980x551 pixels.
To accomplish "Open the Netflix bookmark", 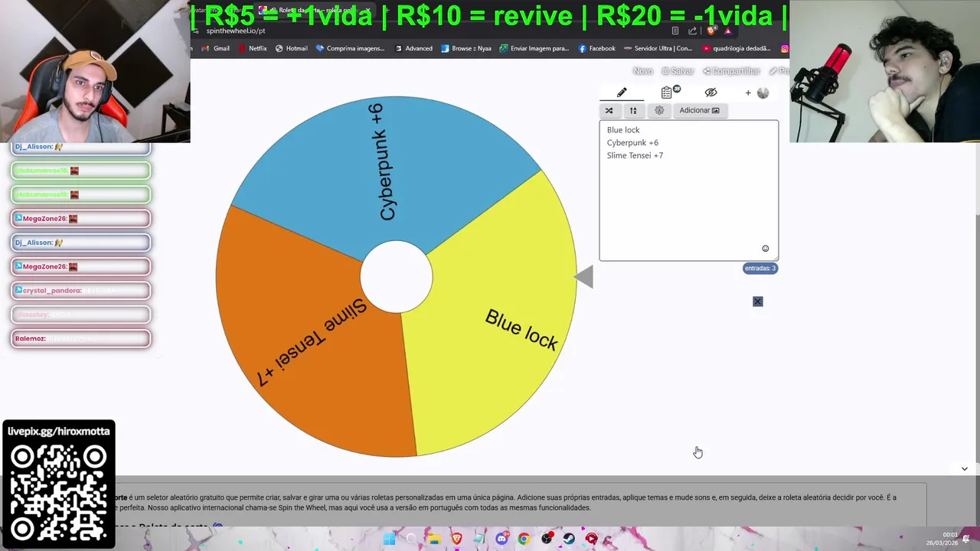I will (253, 48).
